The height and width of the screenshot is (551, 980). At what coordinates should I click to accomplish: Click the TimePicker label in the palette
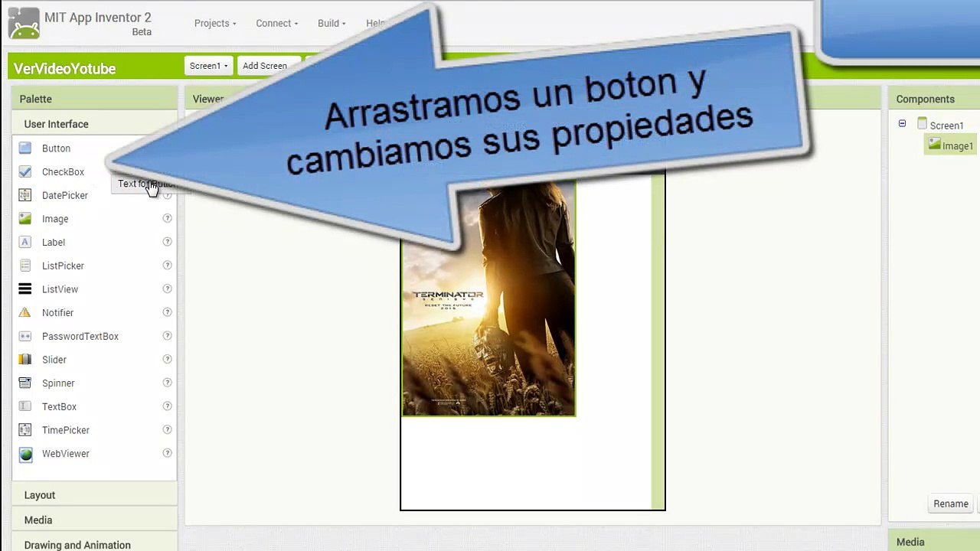(66, 430)
